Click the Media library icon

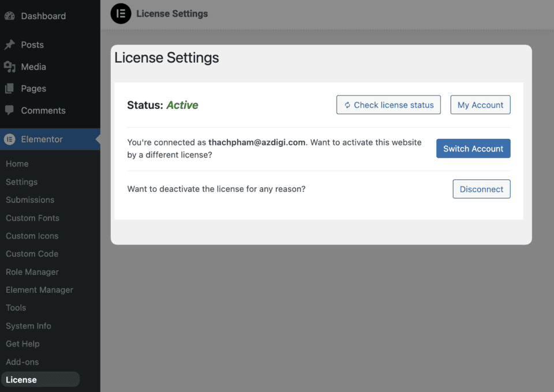[x=9, y=67]
